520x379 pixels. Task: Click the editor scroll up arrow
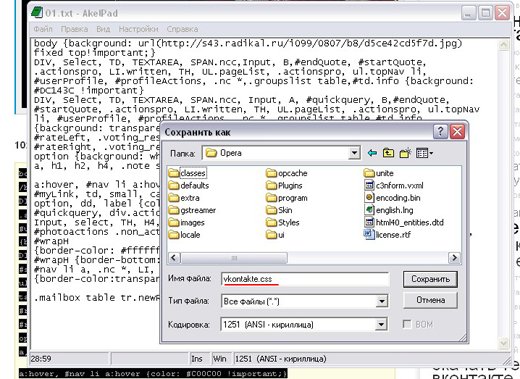click(503, 45)
